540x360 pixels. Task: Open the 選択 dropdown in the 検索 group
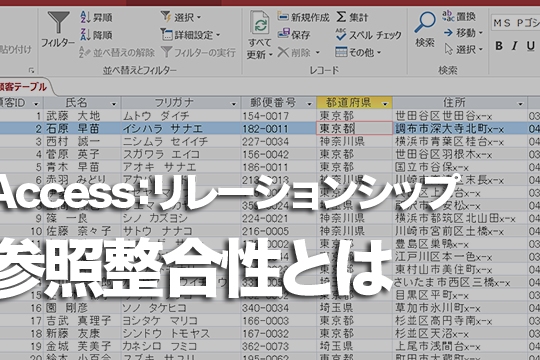click(463, 49)
